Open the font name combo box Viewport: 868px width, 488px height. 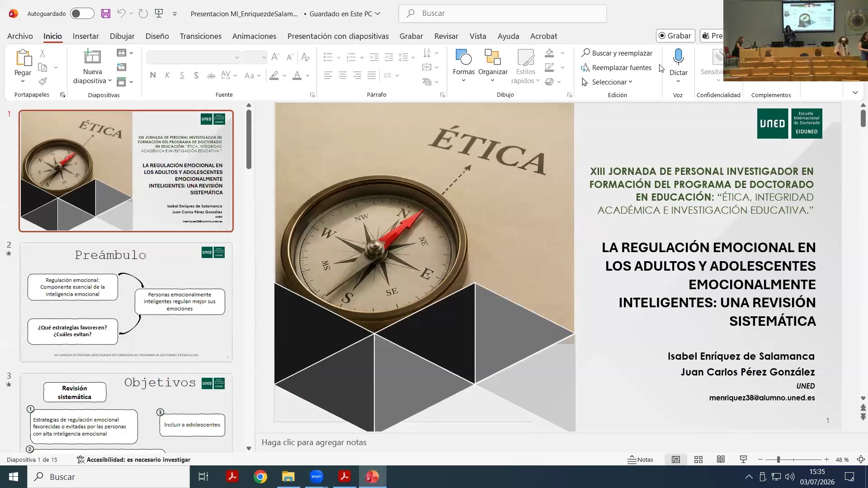(x=193, y=57)
